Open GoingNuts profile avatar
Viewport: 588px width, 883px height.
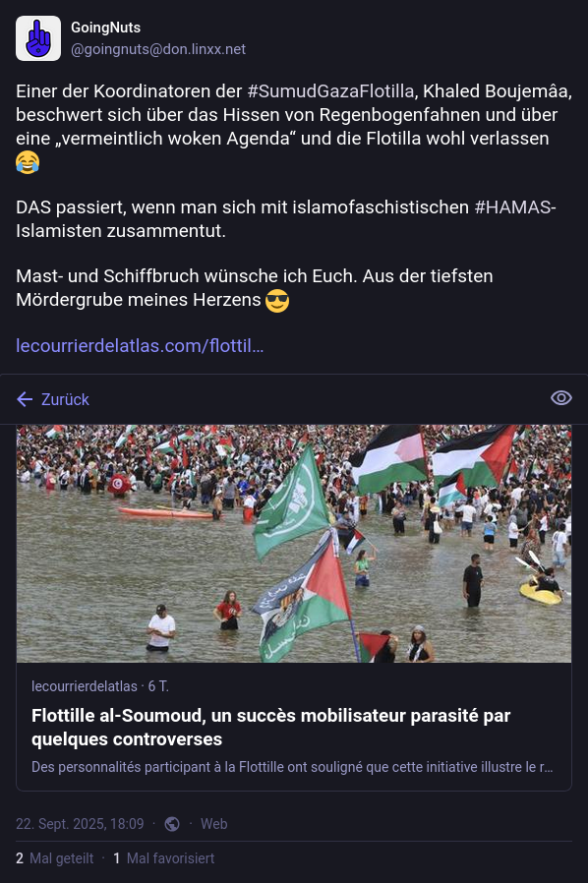point(38,38)
